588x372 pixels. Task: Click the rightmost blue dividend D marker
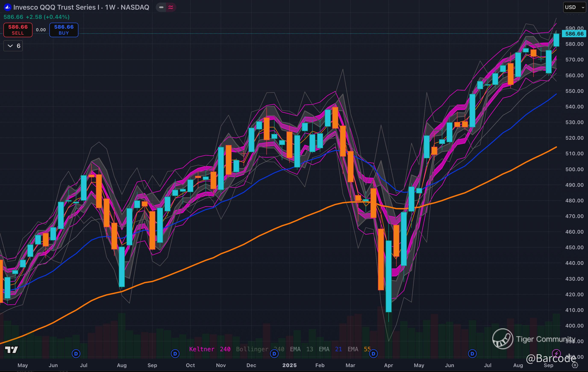pyautogui.click(x=472, y=353)
